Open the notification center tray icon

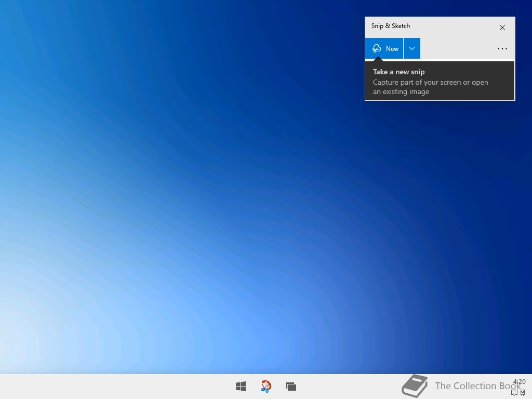click(x=514, y=393)
